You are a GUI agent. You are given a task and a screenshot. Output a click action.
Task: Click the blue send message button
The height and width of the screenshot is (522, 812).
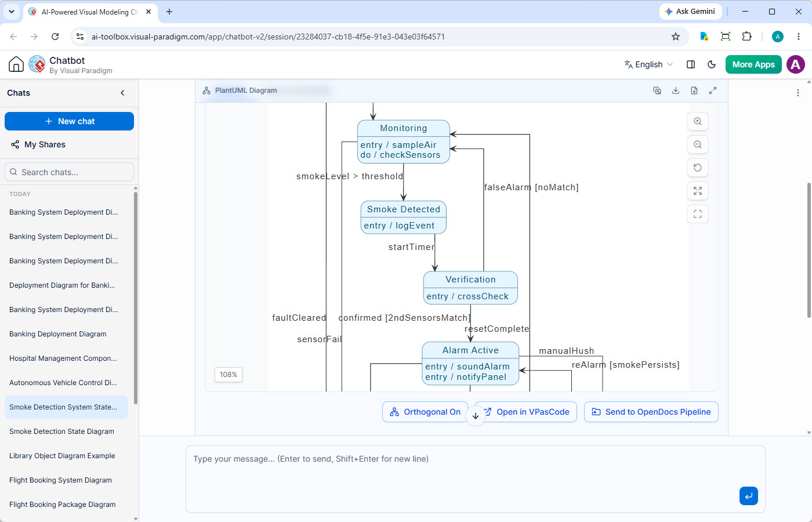point(749,496)
